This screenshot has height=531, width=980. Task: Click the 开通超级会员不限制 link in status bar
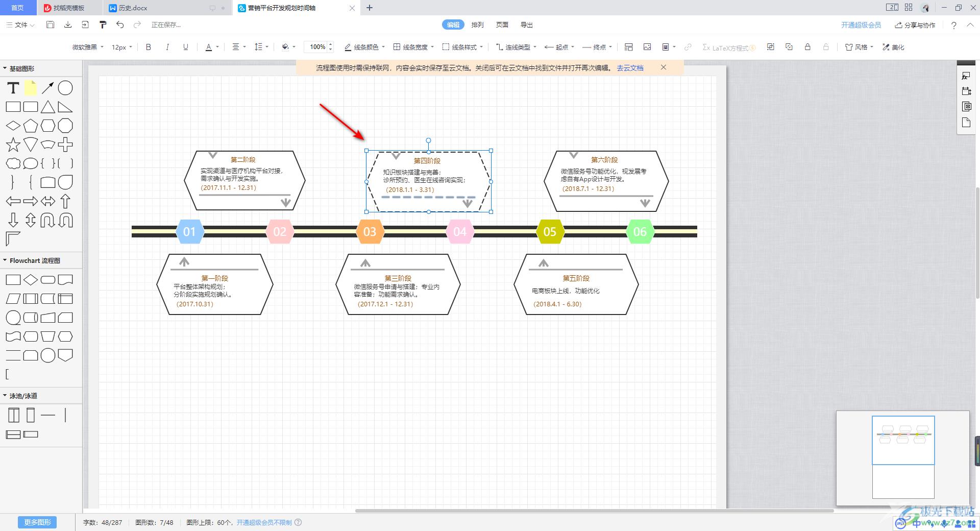click(264, 522)
